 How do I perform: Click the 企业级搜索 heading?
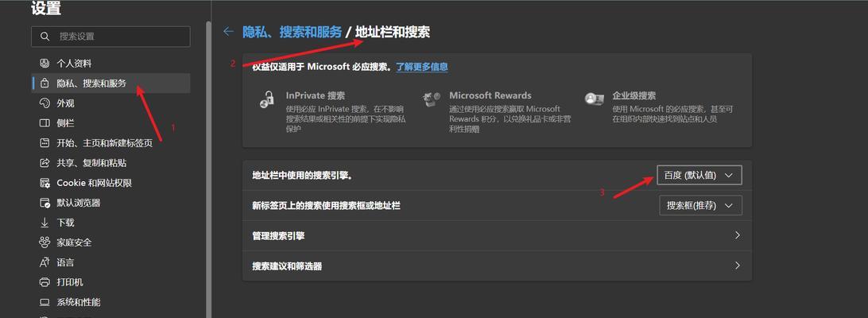pyautogui.click(x=634, y=95)
